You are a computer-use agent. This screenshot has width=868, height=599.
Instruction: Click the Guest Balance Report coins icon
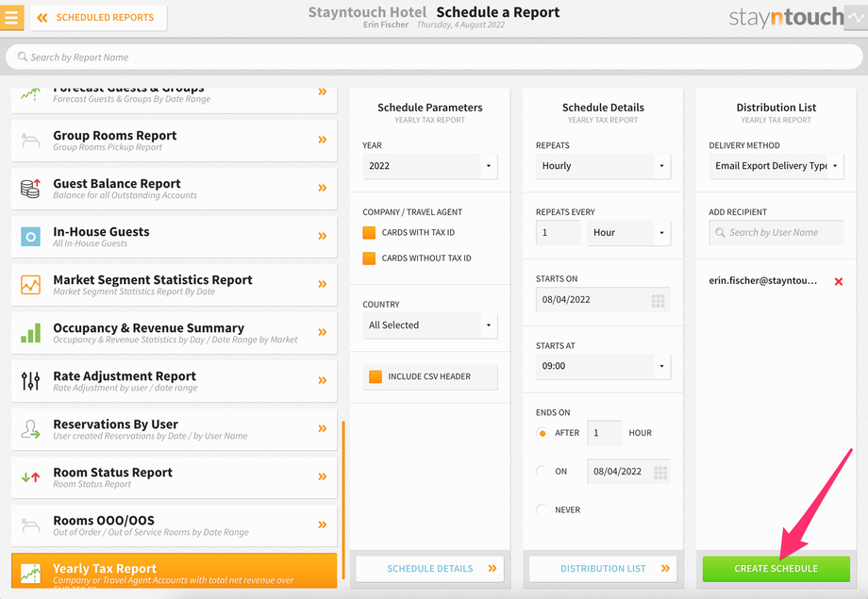(30, 189)
